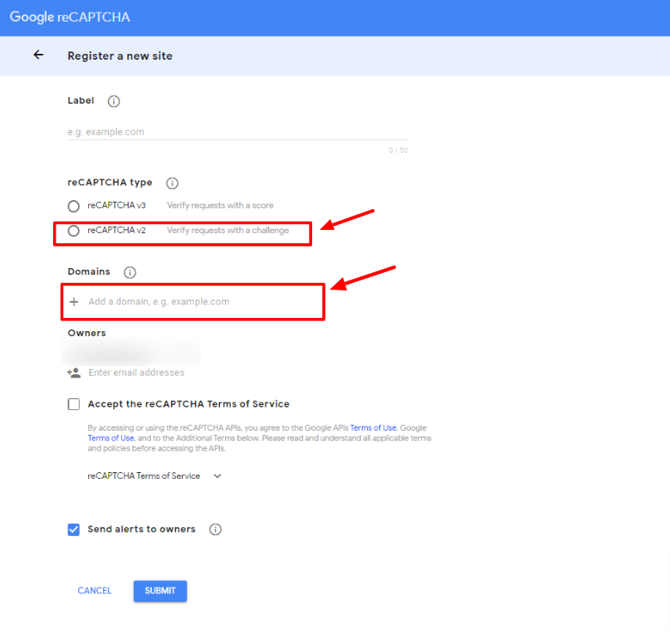Click the Label input field
Screen dimensions: 670x644
coord(237,132)
